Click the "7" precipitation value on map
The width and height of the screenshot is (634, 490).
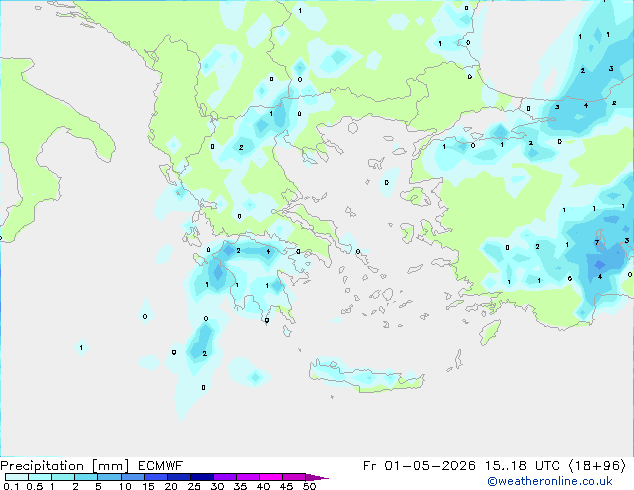(x=597, y=243)
